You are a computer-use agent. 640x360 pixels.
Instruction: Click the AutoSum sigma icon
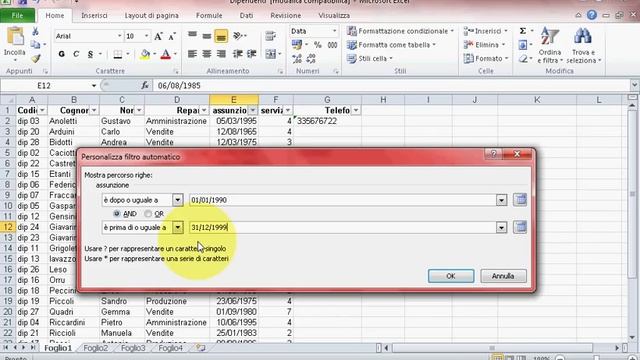pos(522,31)
